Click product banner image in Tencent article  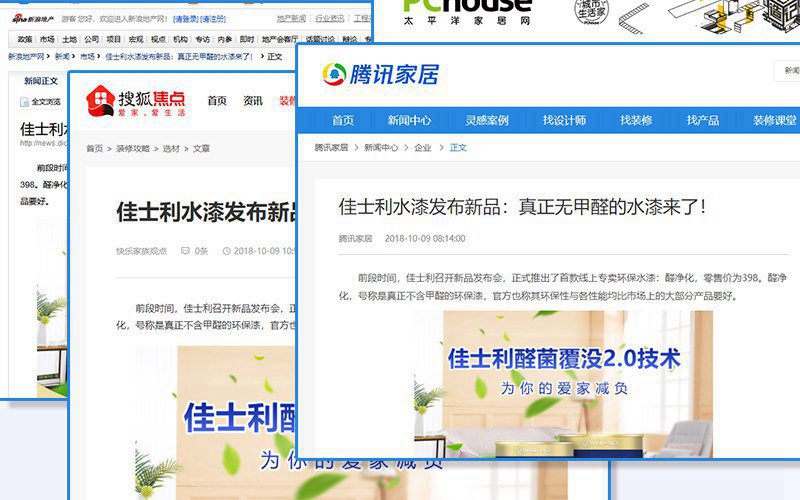[564, 384]
